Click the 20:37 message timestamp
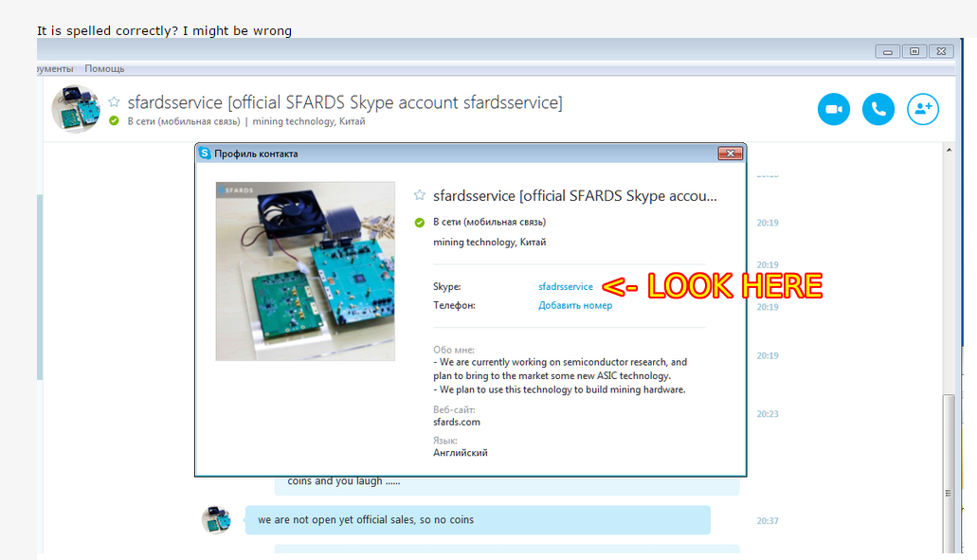Viewport: 977px width, 560px height. point(768,521)
